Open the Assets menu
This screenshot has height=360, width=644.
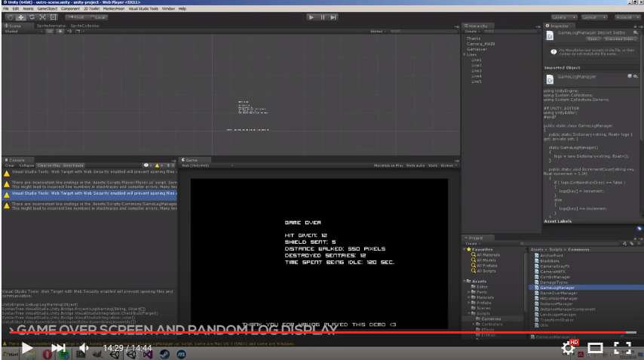click(28, 8)
